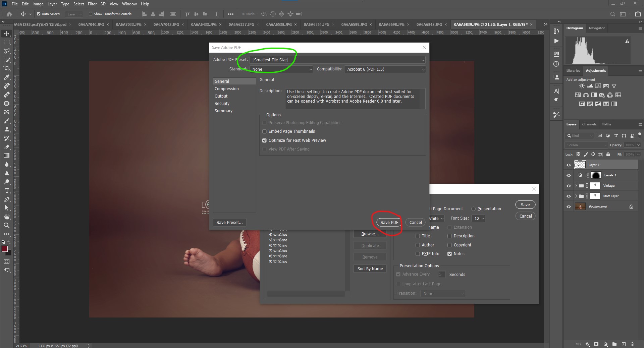644x348 pixels.
Task: Select the Eraser tool
Action: [x=7, y=147]
